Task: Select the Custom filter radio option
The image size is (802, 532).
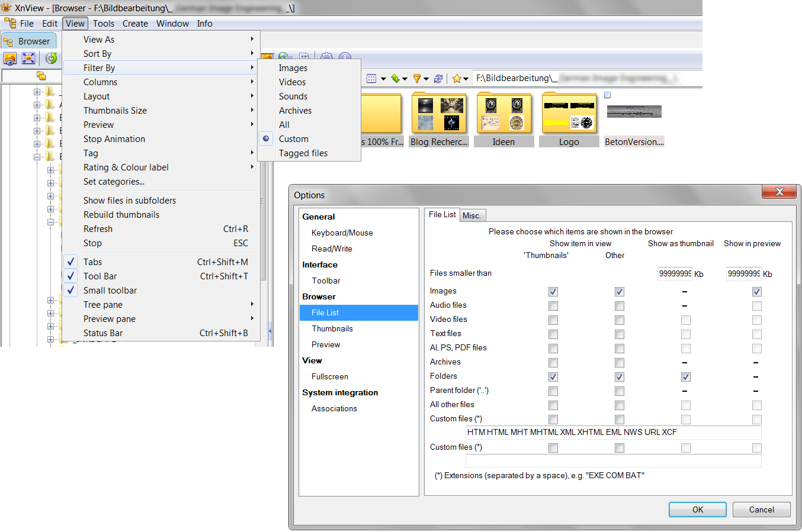Action: coord(293,139)
